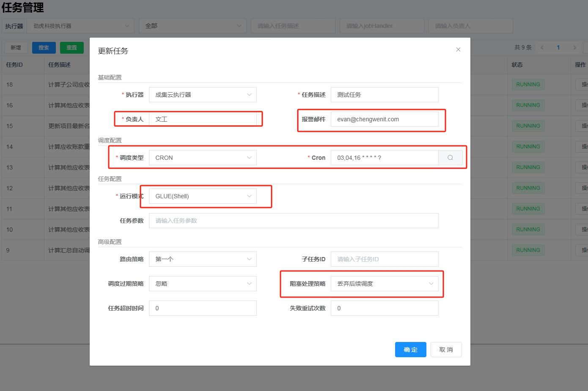Viewport: 588px width, 391px height.
Task: Click the Cron expression search icon
Action: 450,158
